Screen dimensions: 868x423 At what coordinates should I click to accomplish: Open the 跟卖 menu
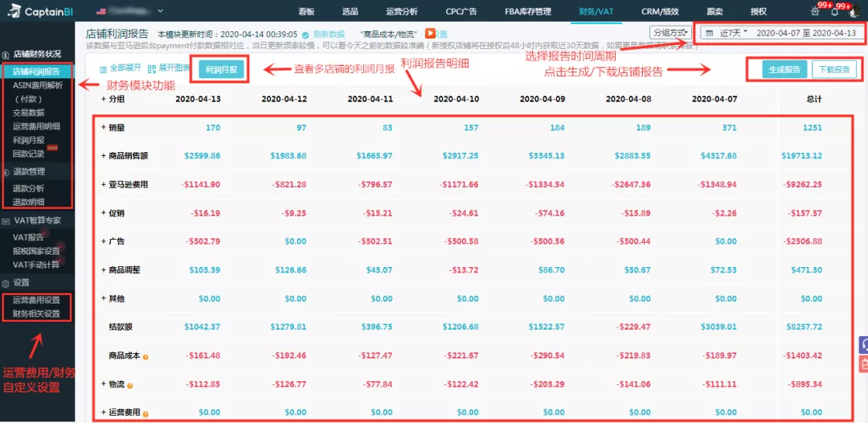pos(714,11)
